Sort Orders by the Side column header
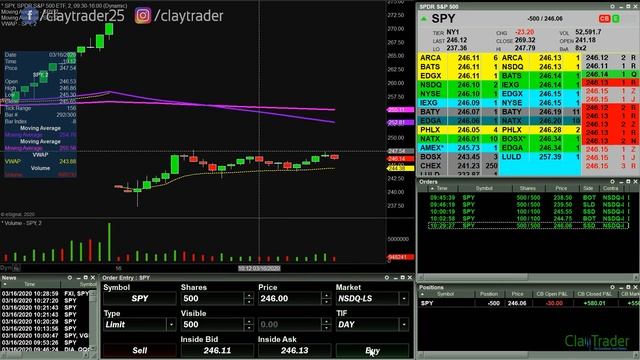 [x=588, y=188]
